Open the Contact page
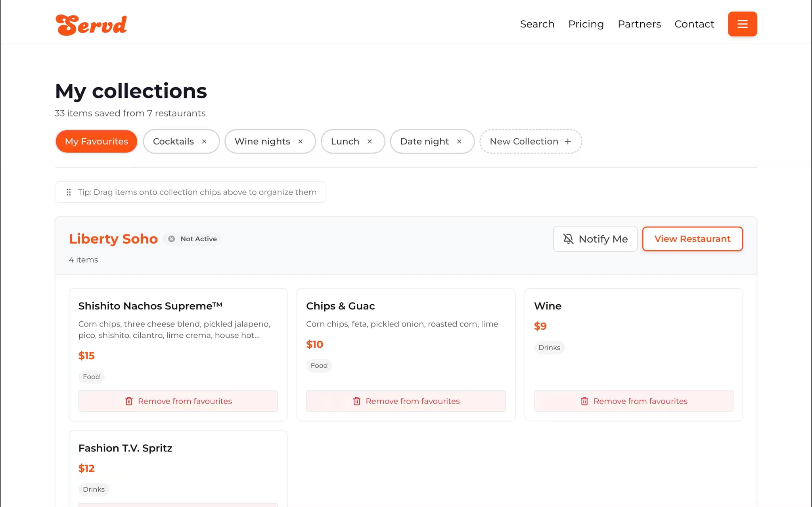 click(x=694, y=24)
